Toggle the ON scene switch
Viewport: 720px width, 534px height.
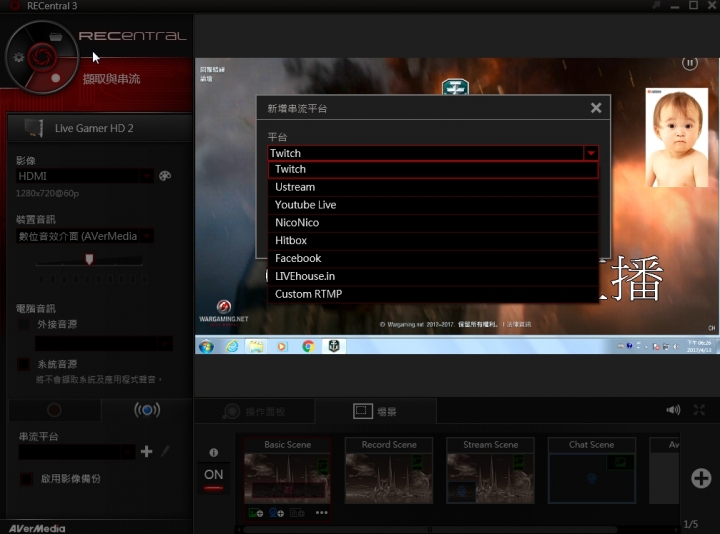pos(214,478)
